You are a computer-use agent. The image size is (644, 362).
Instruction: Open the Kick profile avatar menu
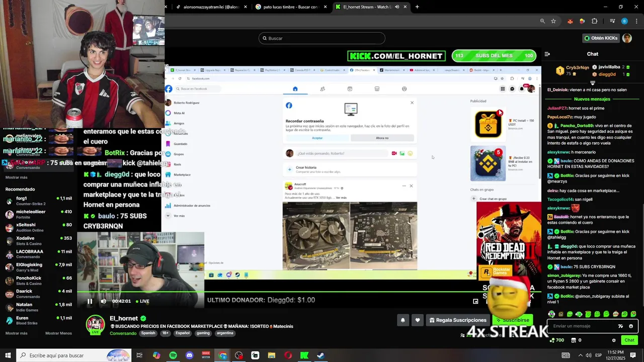[x=627, y=38]
